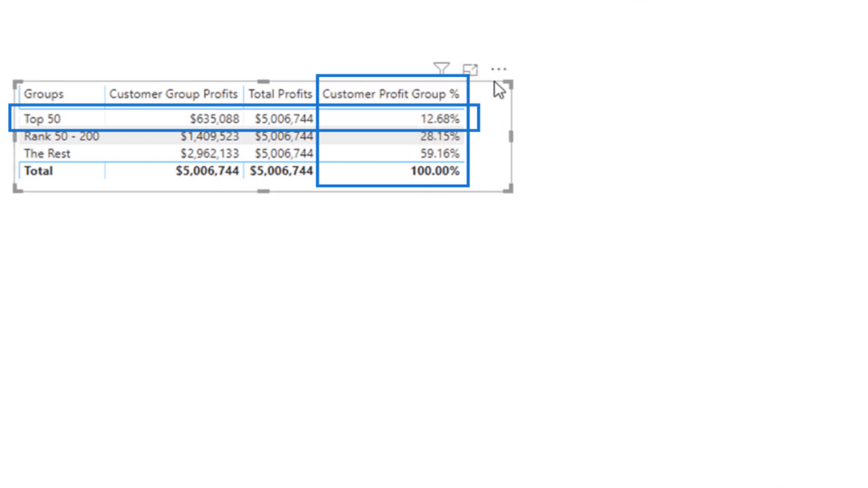Viewport: 868px width, 488px height.
Task: Sort by Customer Profit Group % header
Action: (x=391, y=94)
